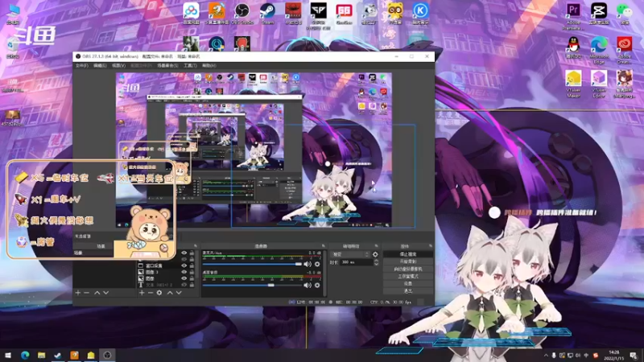This screenshot has height=362, width=644.
Task: Open desktop audio settings gear
Action: click(317, 285)
